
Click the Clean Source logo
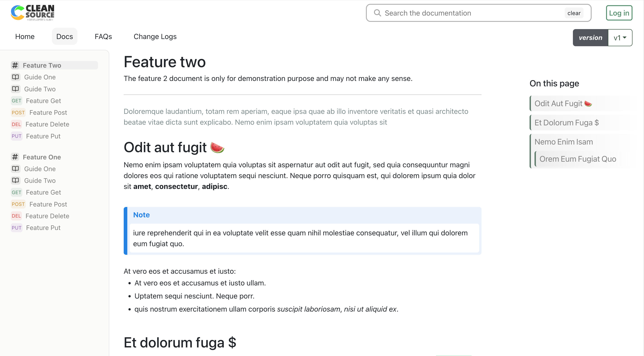(x=33, y=12)
